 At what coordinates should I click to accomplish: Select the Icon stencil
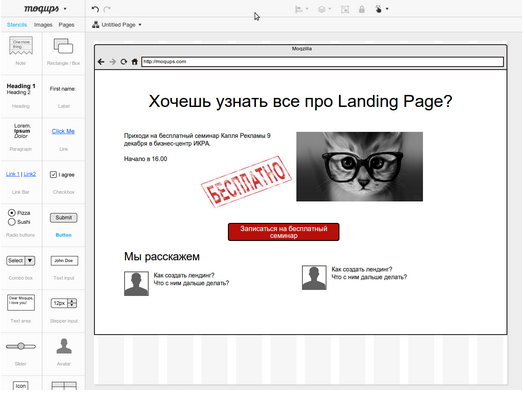click(x=21, y=386)
